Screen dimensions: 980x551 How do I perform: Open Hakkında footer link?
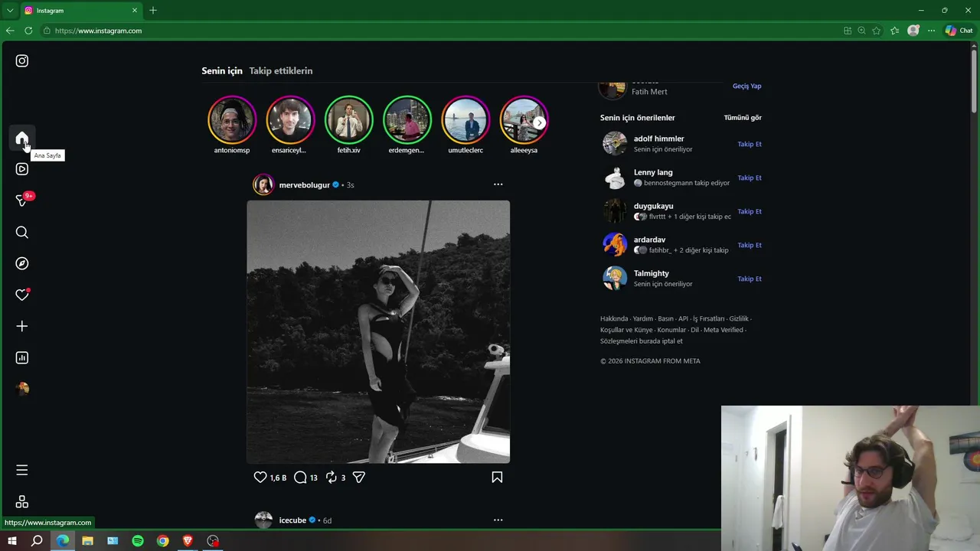614,318
